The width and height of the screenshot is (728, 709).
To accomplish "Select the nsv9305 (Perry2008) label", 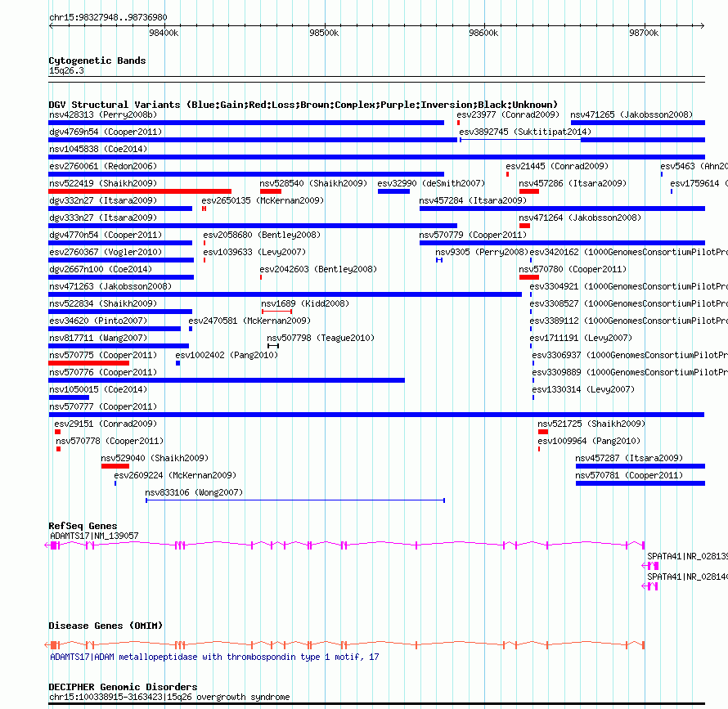I will 482,252.
